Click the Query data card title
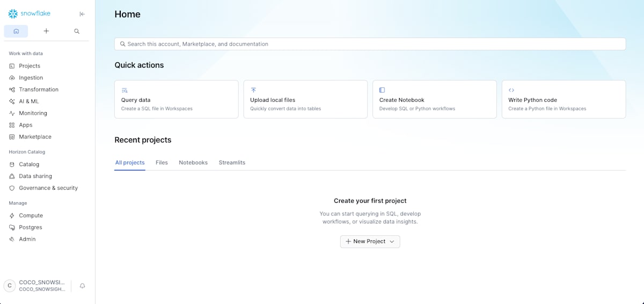Screen dimensions: 644x304 tap(136, 100)
